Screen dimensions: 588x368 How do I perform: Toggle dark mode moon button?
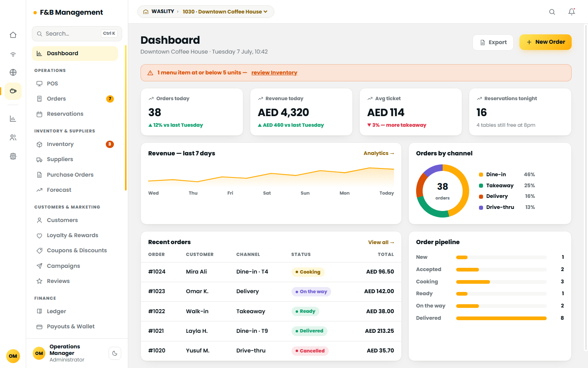(115, 353)
